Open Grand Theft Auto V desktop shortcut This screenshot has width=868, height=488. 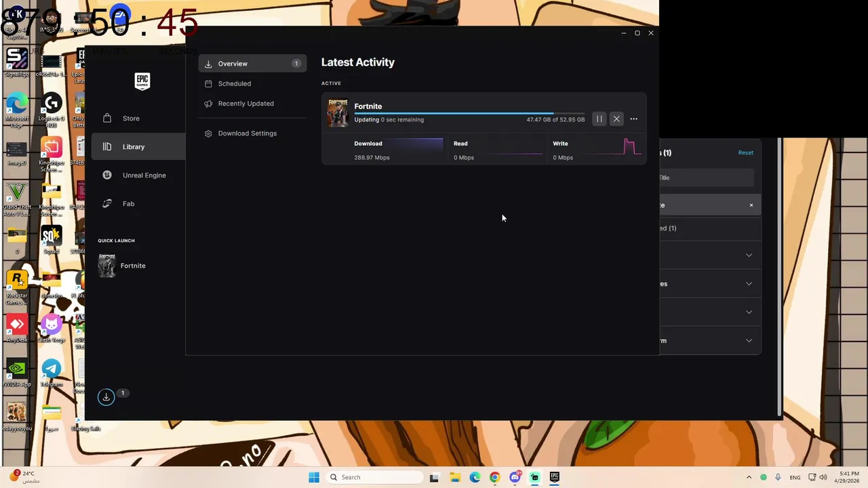[x=16, y=199]
